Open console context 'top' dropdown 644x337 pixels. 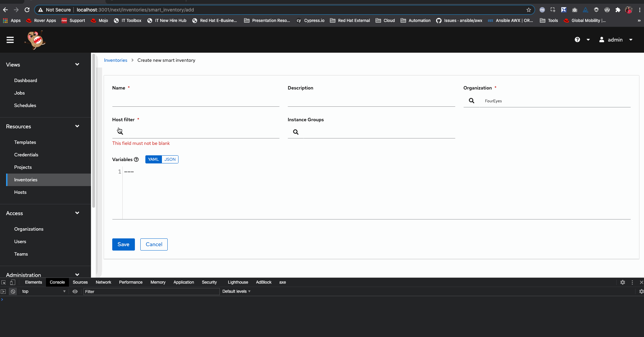[44, 291]
